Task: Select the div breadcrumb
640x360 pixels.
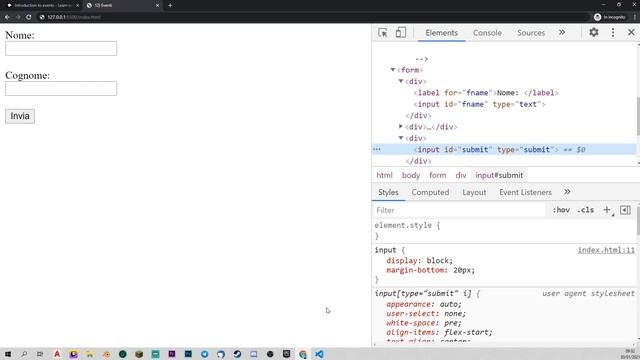Action: click(461, 175)
